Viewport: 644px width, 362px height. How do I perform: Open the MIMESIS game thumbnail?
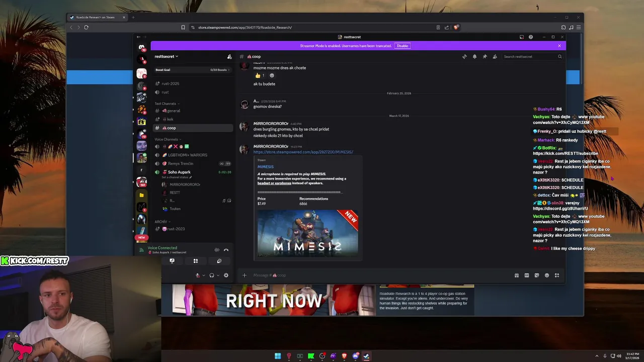tap(307, 232)
